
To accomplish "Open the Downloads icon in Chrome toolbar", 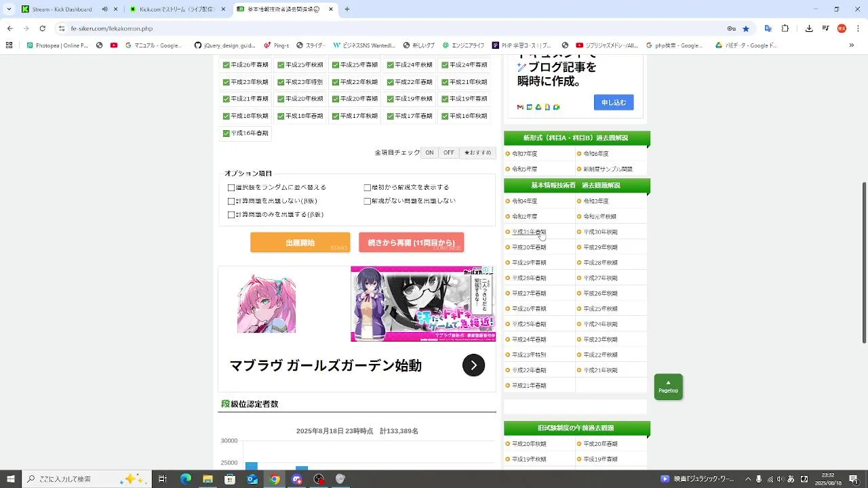I will click(809, 28).
